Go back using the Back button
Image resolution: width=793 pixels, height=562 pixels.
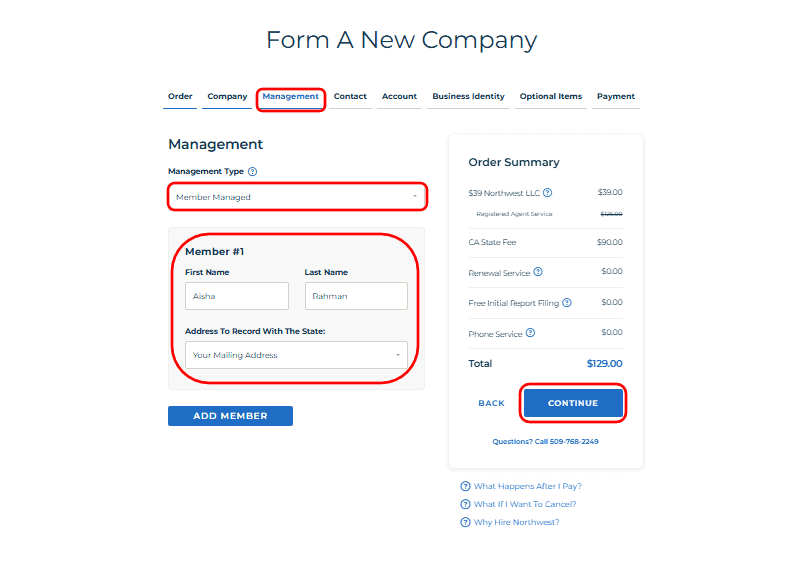click(491, 403)
